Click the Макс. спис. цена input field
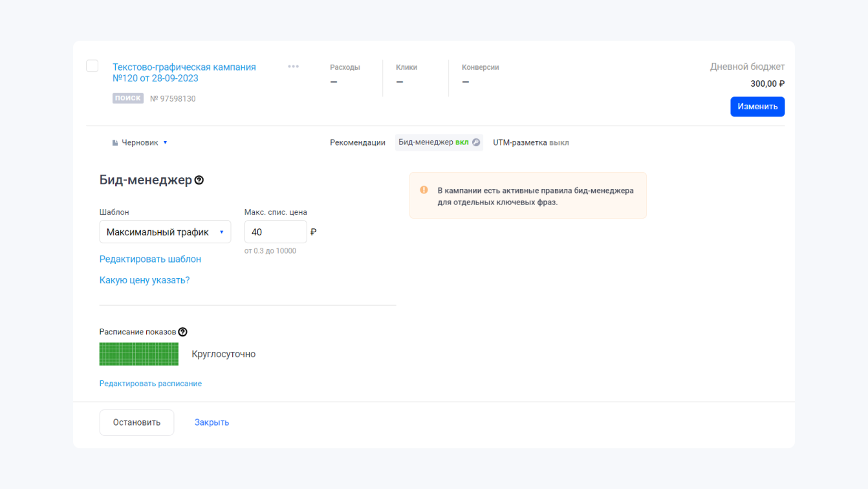Image resolution: width=868 pixels, height=489 pixels. 275,232
